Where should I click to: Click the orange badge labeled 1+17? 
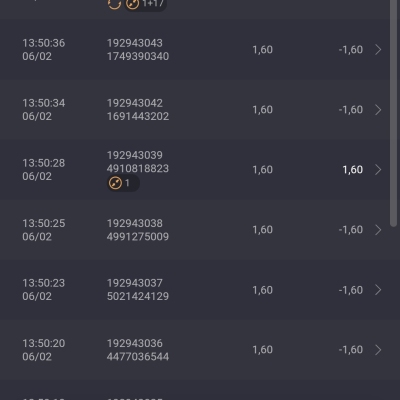[x=145, y=4]
